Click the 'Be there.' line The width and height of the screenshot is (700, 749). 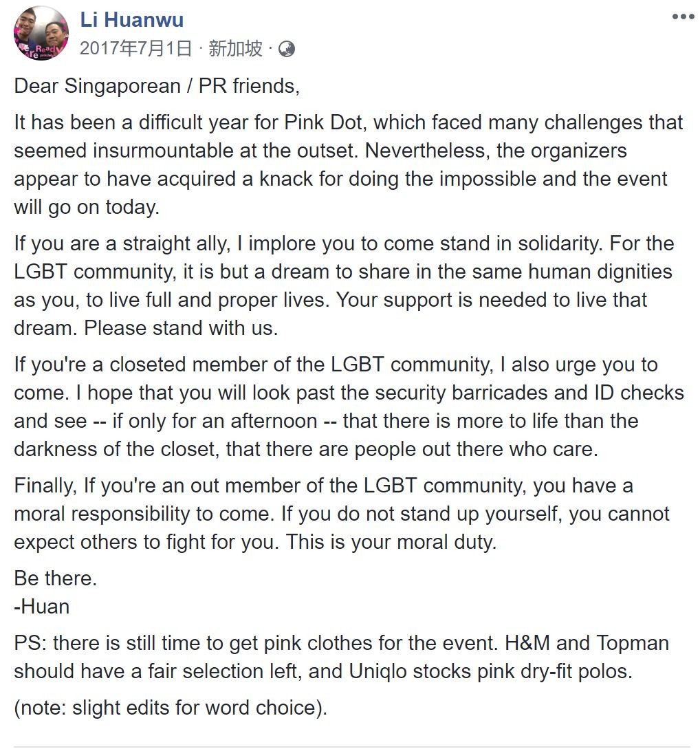pos(56,578)
